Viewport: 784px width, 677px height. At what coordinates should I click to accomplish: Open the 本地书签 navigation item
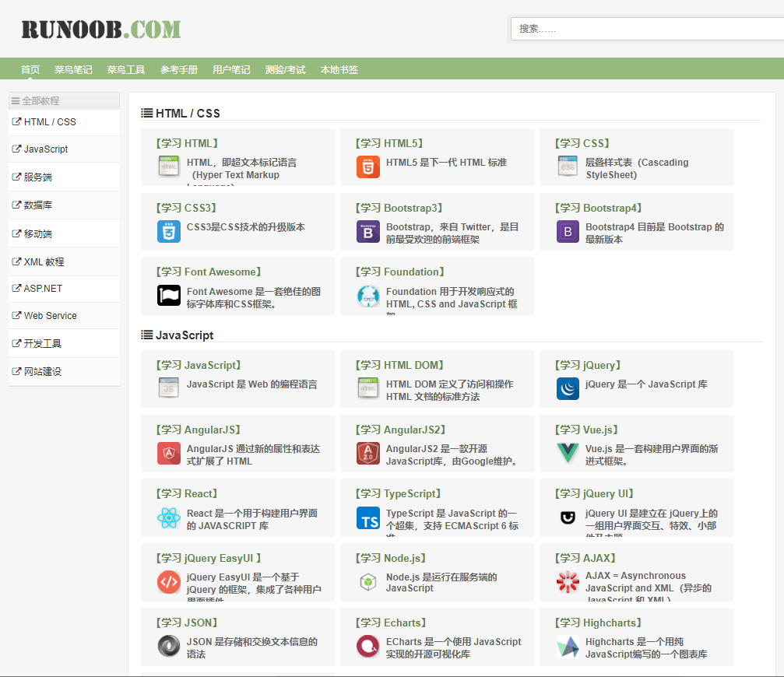339,69
